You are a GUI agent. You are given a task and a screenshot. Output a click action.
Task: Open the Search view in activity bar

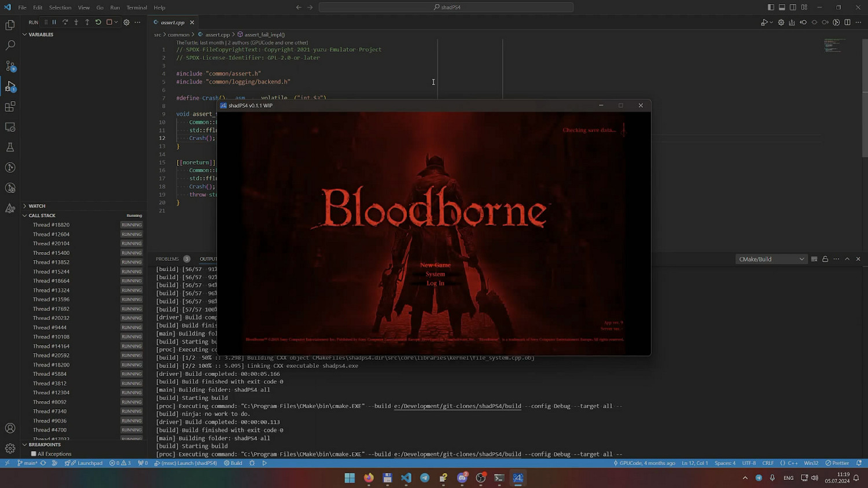point(10,45)
